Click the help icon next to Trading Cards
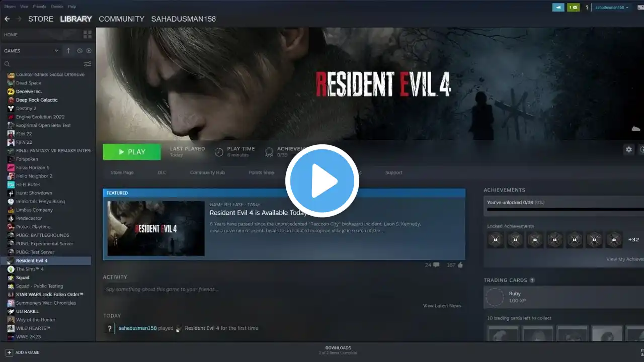 click(532, 280)
